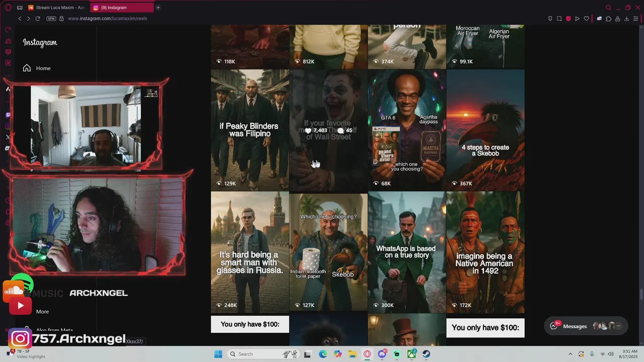Open the Wi-Fi network tray icon
This screenshot has width=644, height=362.
click(x=603, y=354)
